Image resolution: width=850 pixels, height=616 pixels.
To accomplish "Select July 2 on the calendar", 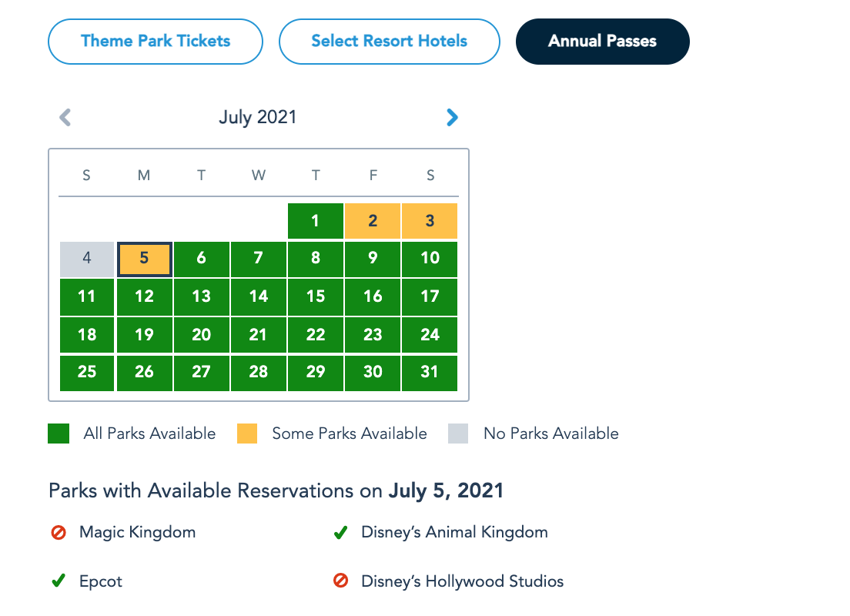I will pos(373,221).
